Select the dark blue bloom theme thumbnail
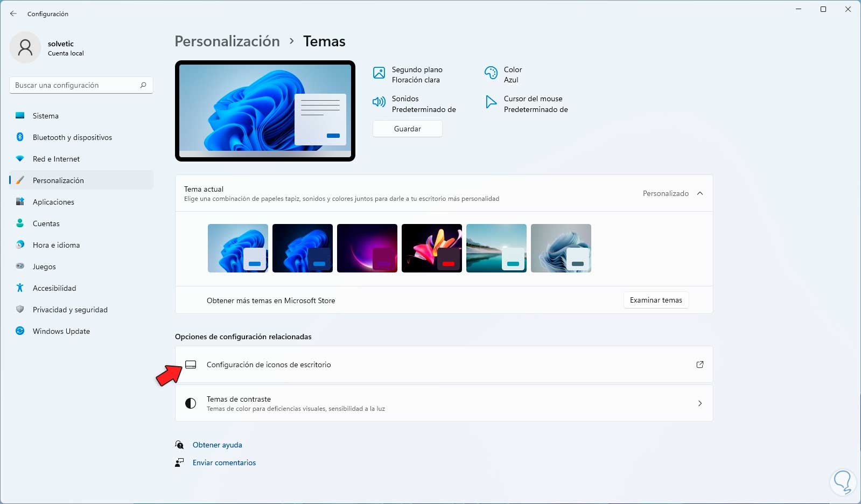The height and width of the screenshot is (504, 861). [x=303, y=248]
